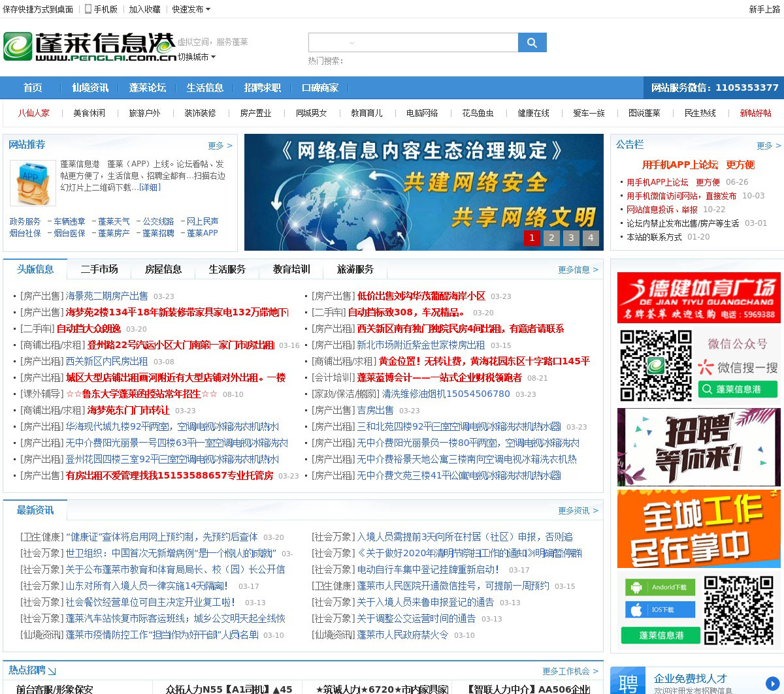Open listing 自动挡大众朗逸
Screen dimensions: 784x694
pyautogui.click(x=88, y=328)
